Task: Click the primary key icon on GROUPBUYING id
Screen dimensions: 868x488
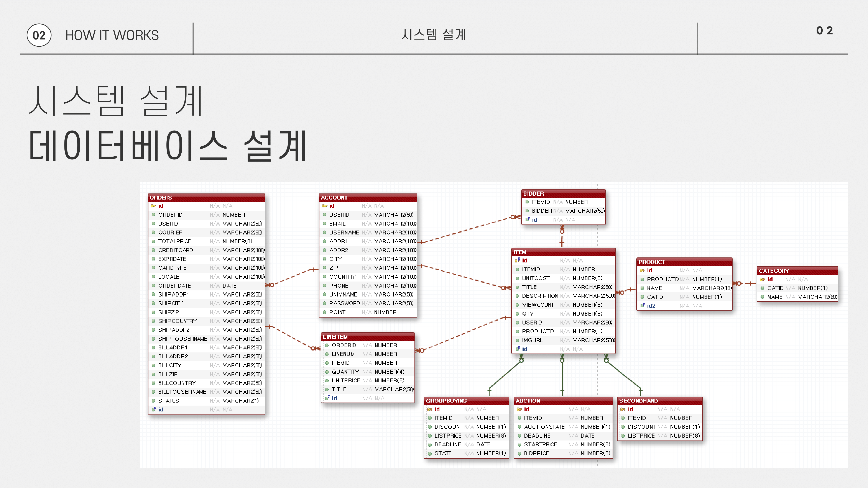Action: point(429,409)
